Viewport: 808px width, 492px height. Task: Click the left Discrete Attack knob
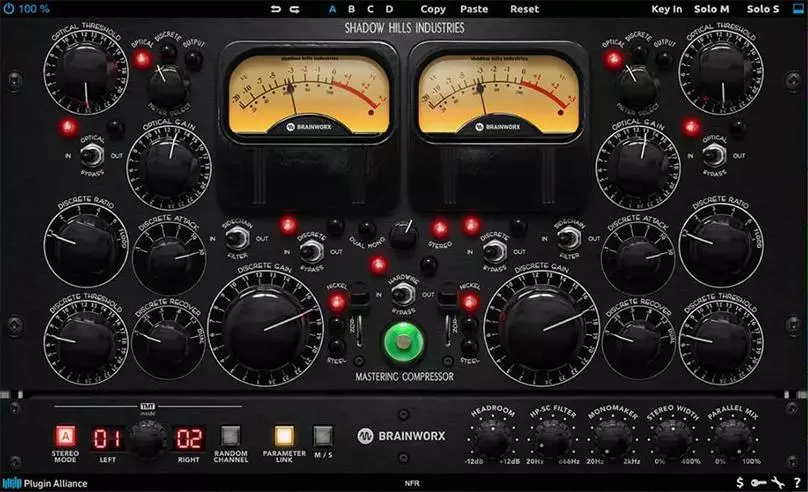pos(169,258)
